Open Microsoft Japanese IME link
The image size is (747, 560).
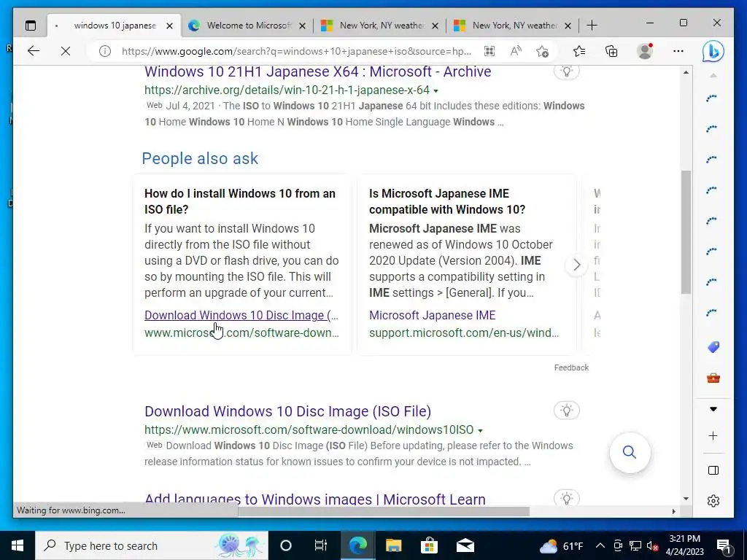tap(432, 315)
